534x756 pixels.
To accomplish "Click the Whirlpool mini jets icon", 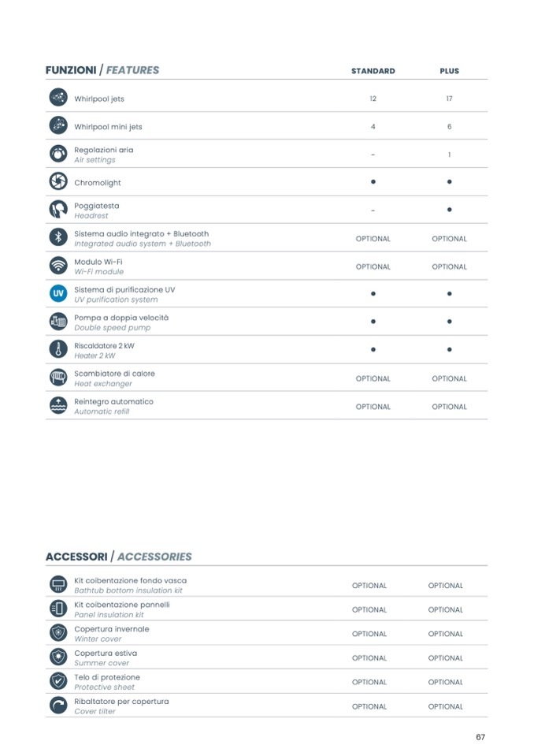I will point(57,126).
